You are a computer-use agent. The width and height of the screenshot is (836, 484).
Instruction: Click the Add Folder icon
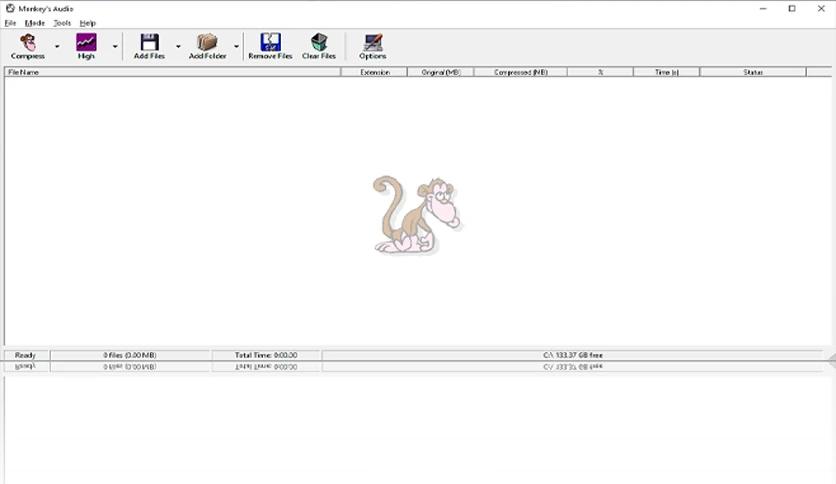207,42
